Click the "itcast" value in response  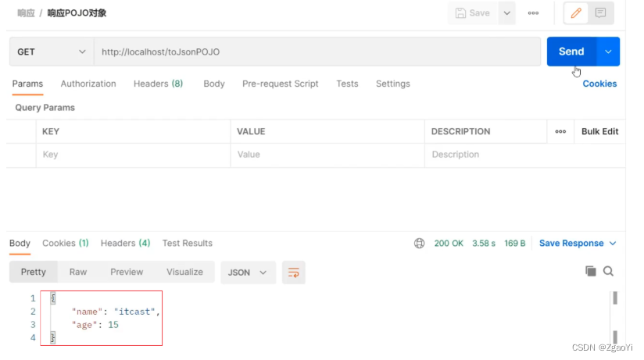point(134,312)
